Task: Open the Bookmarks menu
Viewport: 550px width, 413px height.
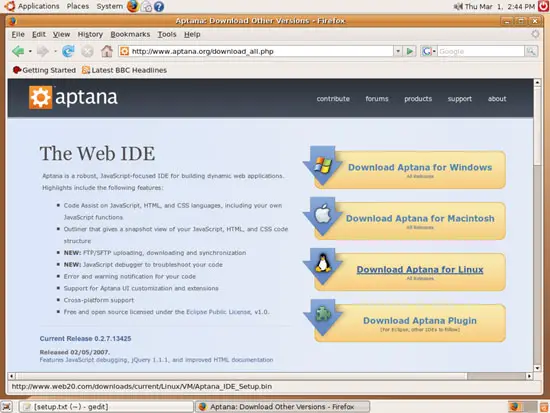Action: 130,34
